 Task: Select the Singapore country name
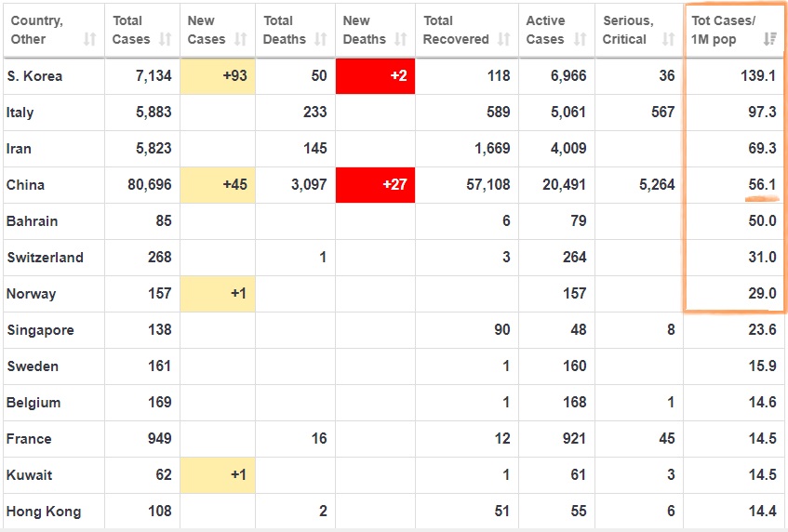(x=40, y=330)
